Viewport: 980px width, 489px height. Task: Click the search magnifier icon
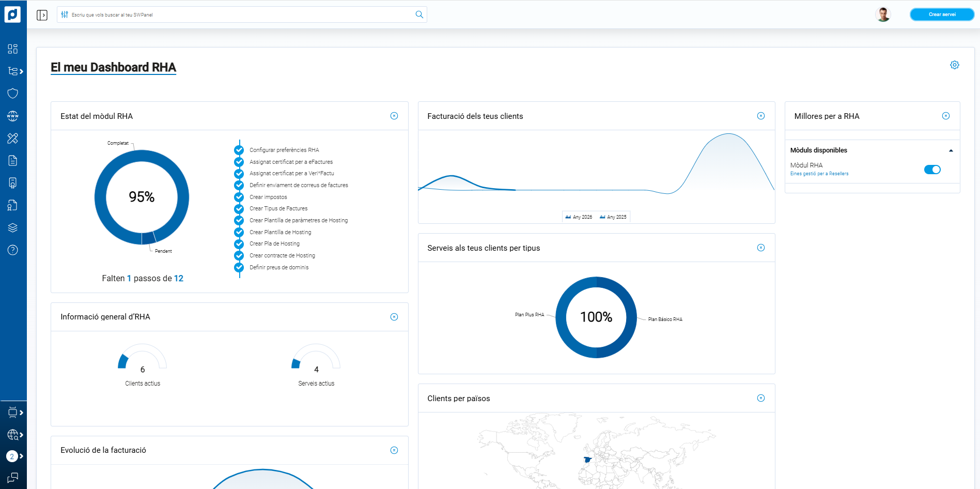419,14
